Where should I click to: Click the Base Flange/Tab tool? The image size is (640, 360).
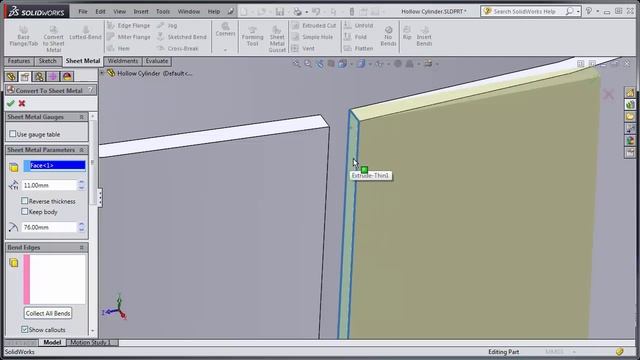click(x=24, y=36)
